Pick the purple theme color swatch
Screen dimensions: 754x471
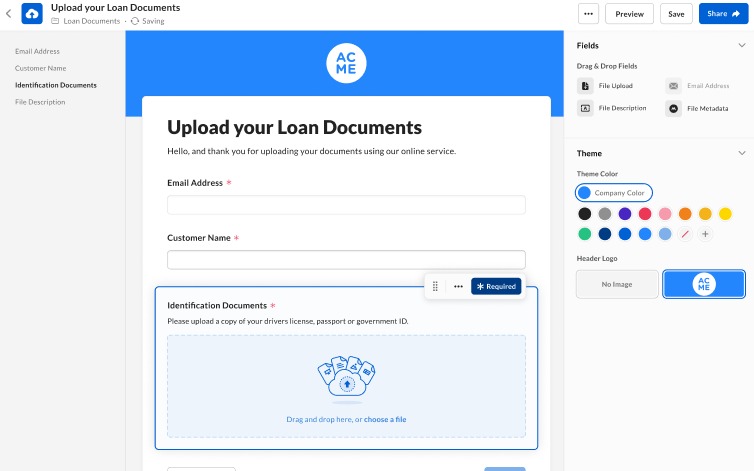(625, 213)
